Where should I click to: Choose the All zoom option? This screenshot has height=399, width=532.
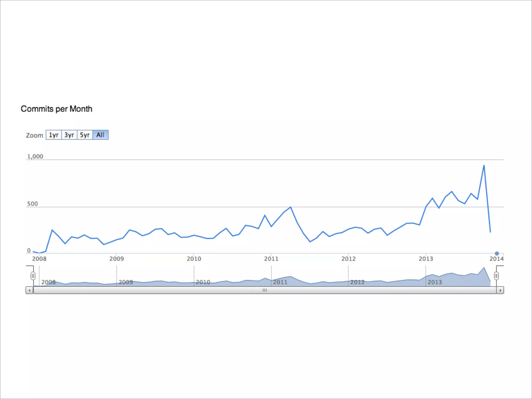100,135
